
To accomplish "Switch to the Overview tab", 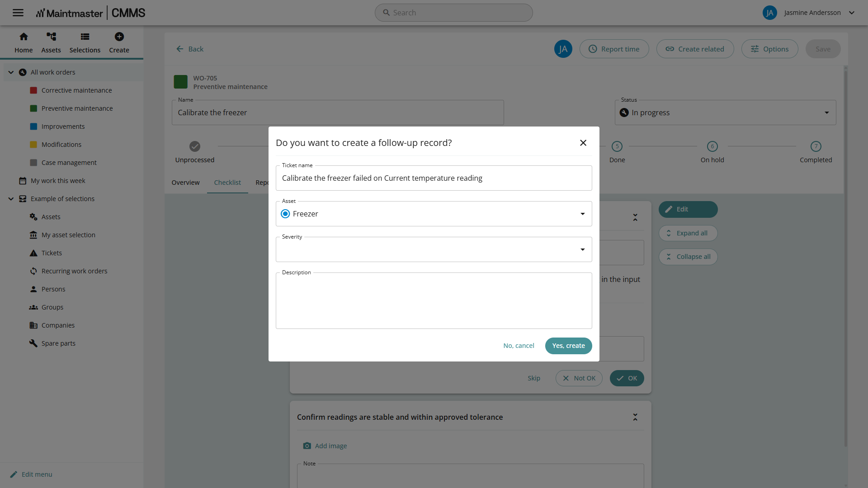I will click(185, 183).
